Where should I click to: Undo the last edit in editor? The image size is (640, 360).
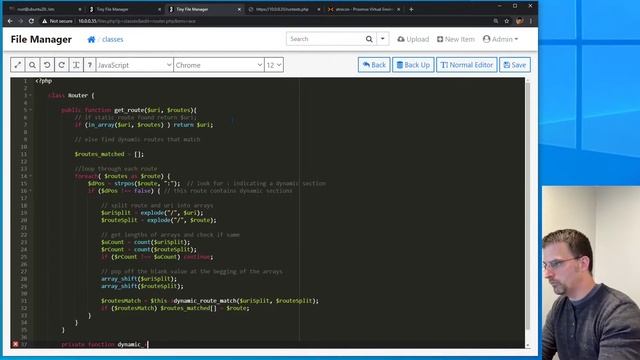click(47, 65)
